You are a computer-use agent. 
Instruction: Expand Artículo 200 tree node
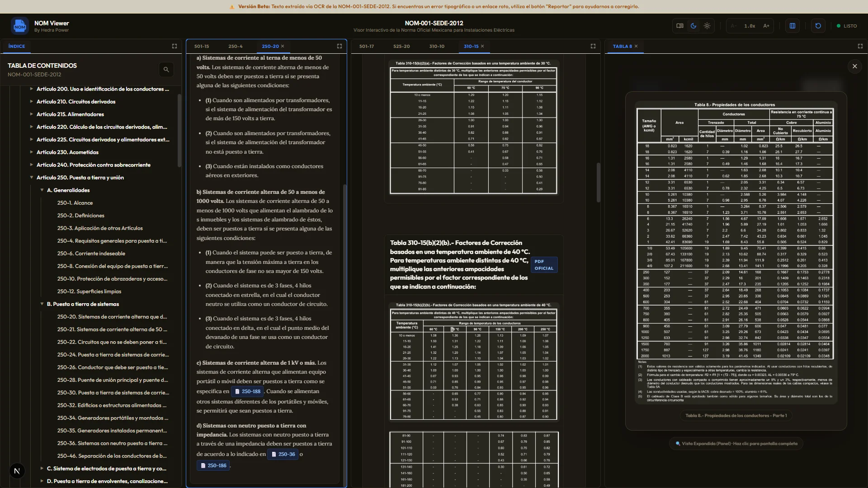31,89
